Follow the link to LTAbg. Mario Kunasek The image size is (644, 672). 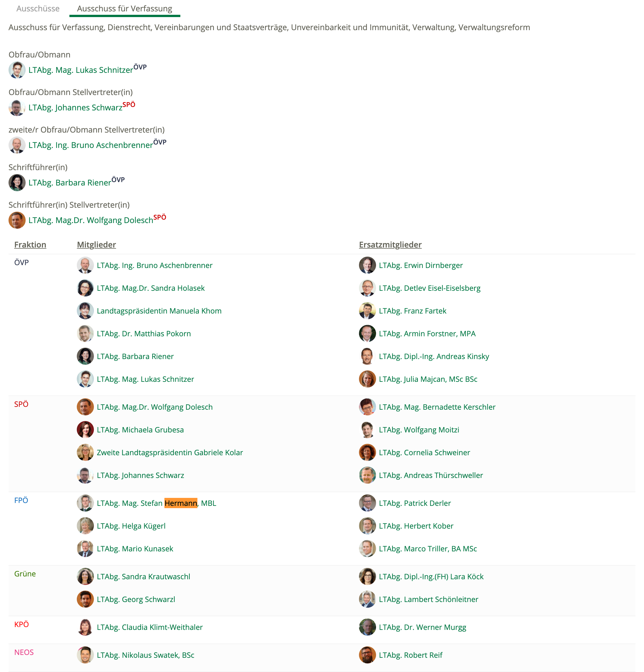pos(135,549)
